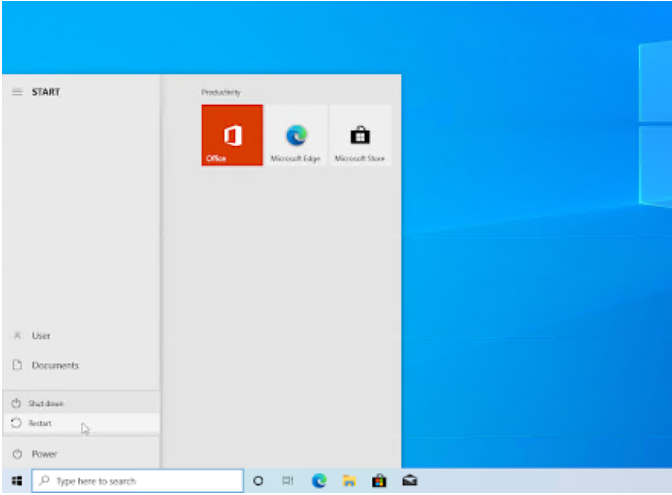Click the Productivity group header
This screenshot has height=495, width=672.
pyautogui.click(x=221, y=92)
